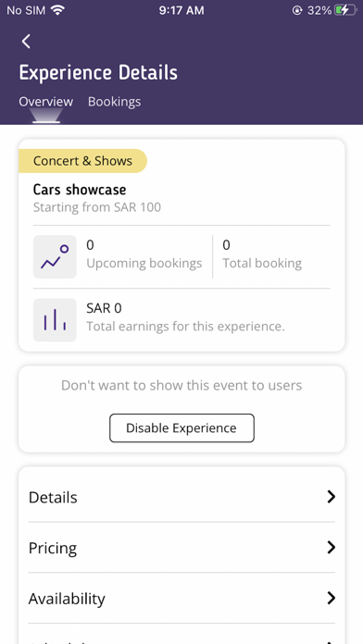Tap the Disable Experience button
The image size is (363, 644).
pos(181,428)
